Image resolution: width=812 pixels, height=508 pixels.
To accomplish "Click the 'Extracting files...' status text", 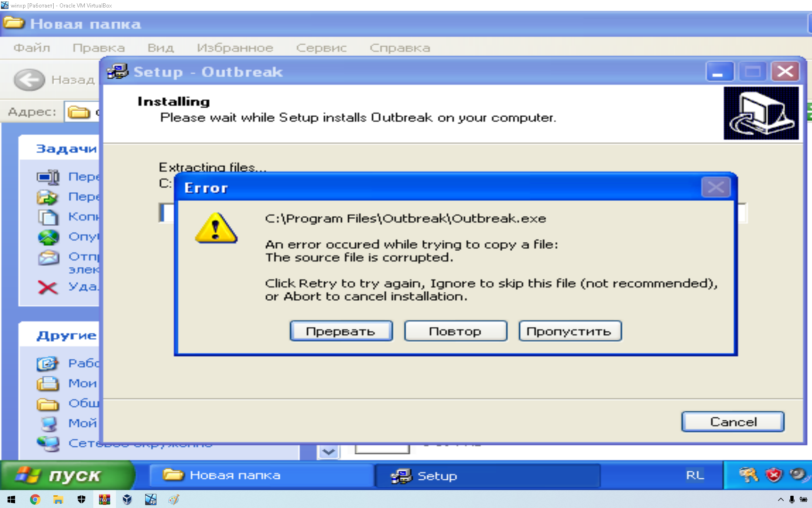I will 213,167.
